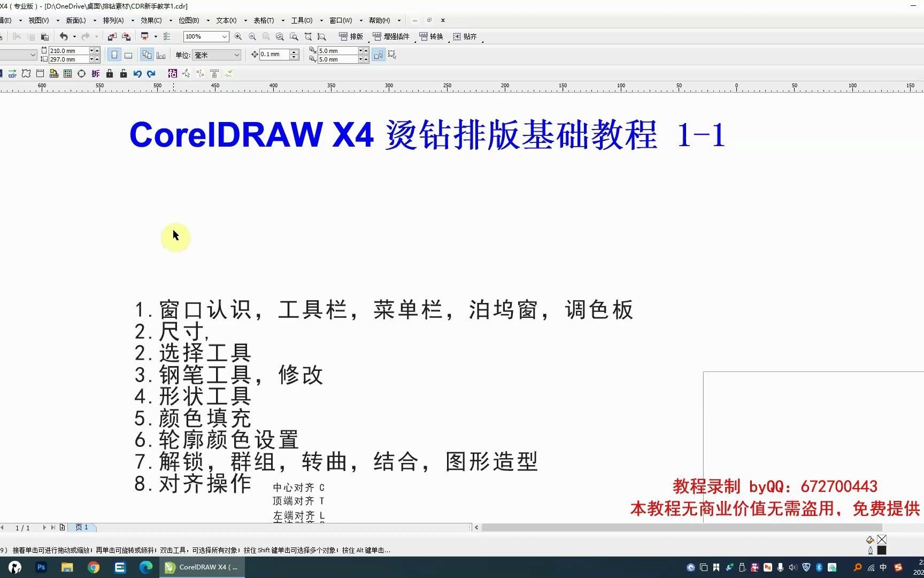
Task: Click the 增强插件 toolbar button
Action: pyautogui.click(x=394, y=36)
